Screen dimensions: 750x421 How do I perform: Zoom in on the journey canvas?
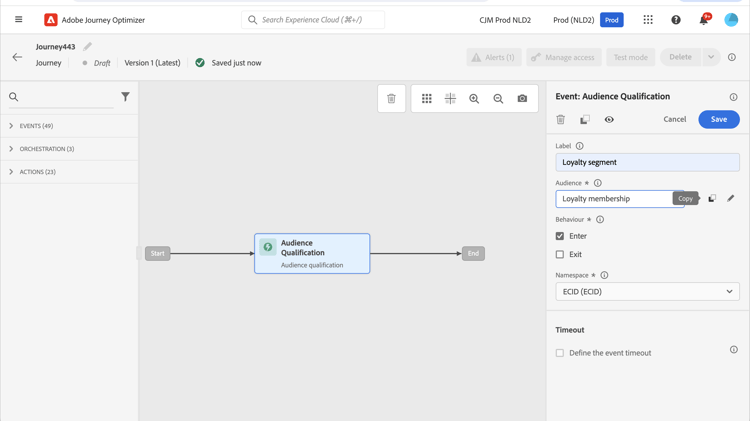[x=474, y=98]
